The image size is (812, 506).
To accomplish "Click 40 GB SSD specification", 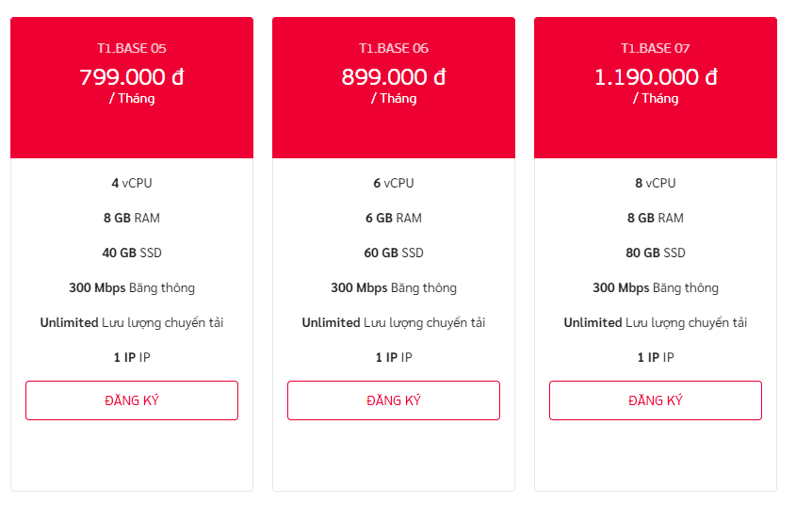I will pos(132,253).
